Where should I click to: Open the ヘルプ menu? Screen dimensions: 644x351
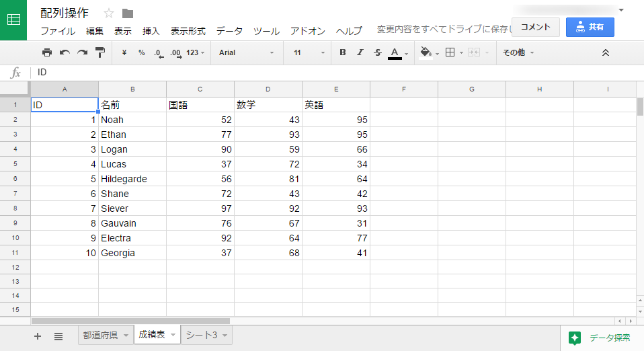349,31
